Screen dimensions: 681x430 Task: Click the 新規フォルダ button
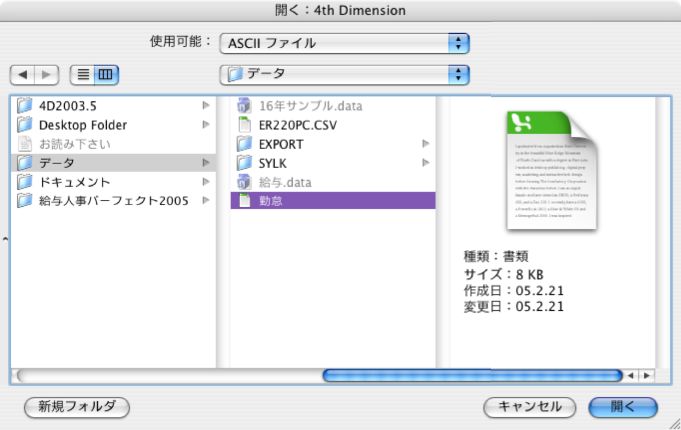(x=77, y=407)
